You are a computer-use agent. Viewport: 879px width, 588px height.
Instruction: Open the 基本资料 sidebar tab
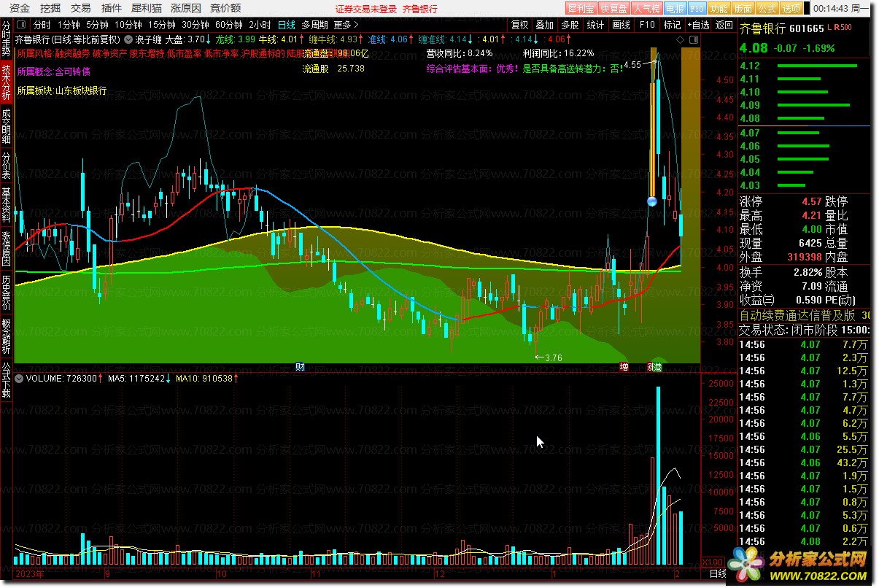coord(7,205)
